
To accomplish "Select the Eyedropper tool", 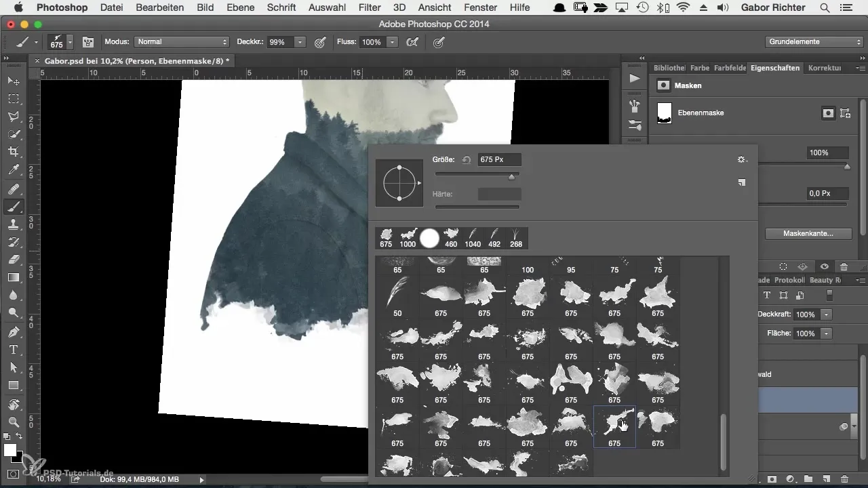I will click(x=13, y=170).
